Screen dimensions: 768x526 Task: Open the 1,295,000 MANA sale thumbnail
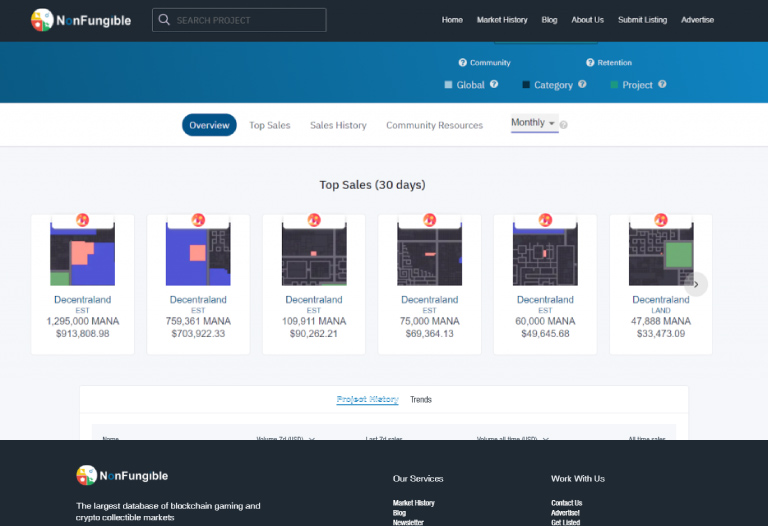coord(83,254)
